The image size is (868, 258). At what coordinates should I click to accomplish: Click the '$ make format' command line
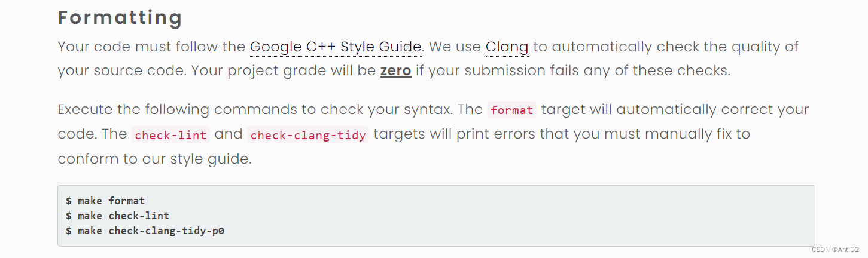pyautogui.click(x=105, y=201)
